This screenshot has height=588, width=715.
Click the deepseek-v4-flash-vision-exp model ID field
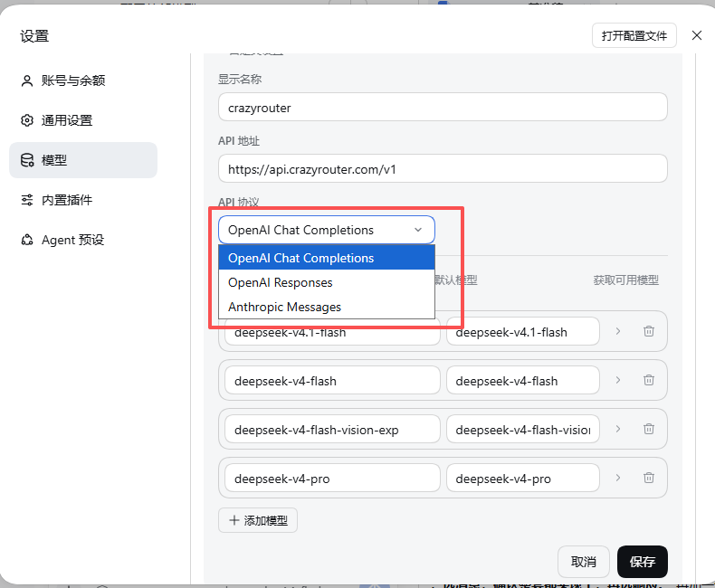332,429
